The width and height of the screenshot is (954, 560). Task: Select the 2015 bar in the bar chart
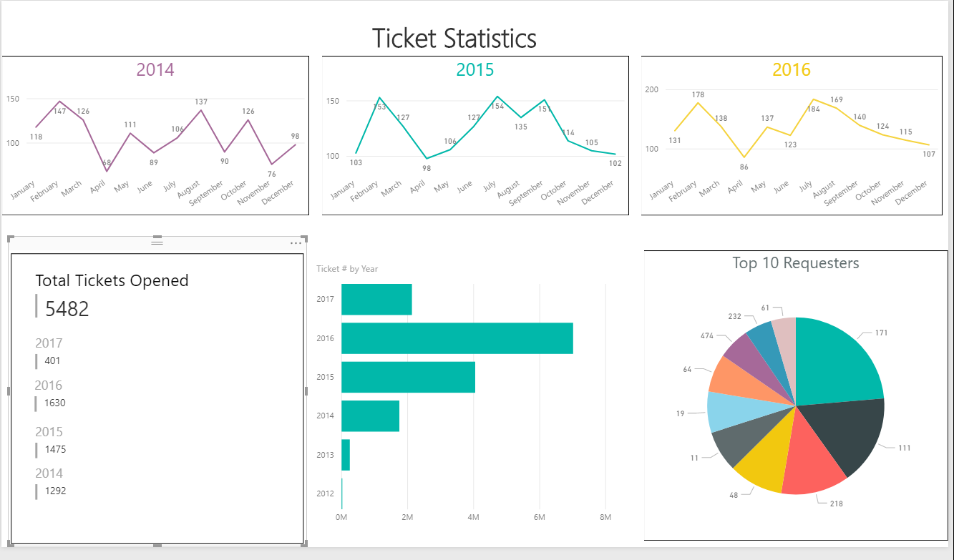[408, 377]
